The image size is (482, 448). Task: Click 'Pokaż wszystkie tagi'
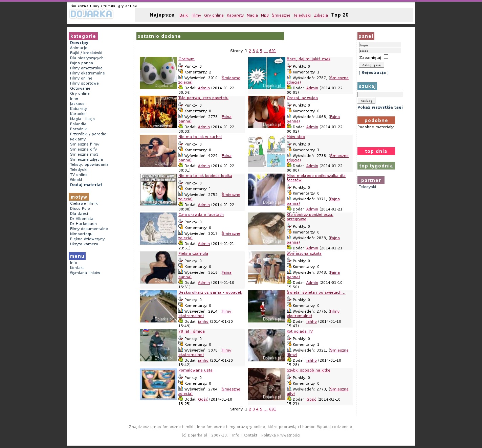coord(380,107)
